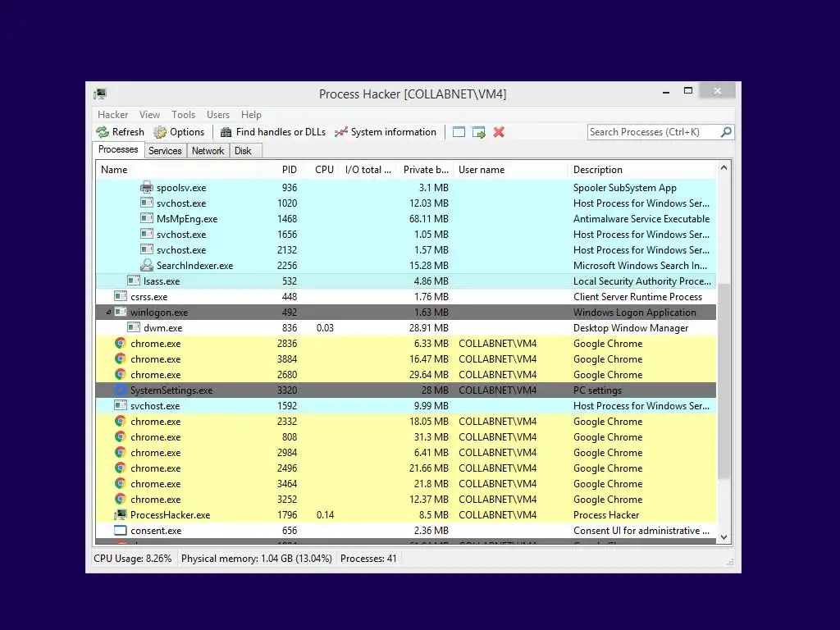Sort by I/O total column header

[368, 169]
